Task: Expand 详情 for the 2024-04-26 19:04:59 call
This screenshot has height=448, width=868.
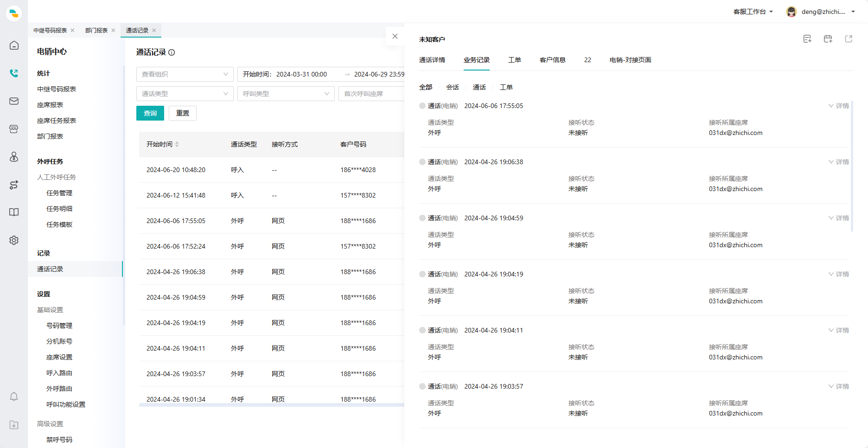Action: click(839, 218)
